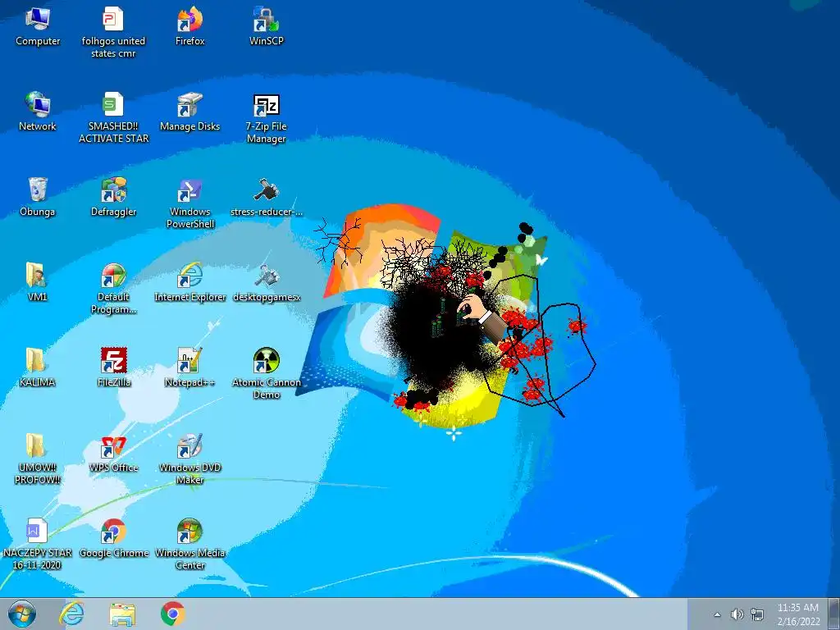Select the Network desktop icon

click(x=38, y=112)
